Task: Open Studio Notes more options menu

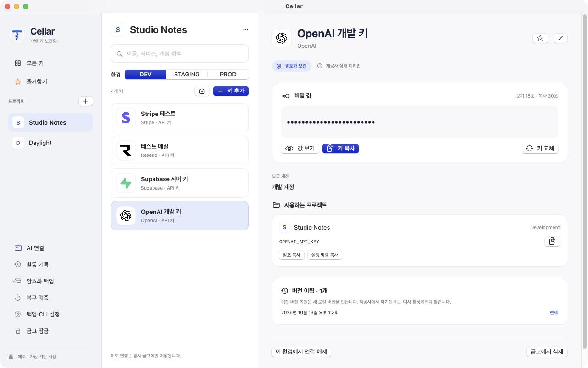Action: coord(245,30)
